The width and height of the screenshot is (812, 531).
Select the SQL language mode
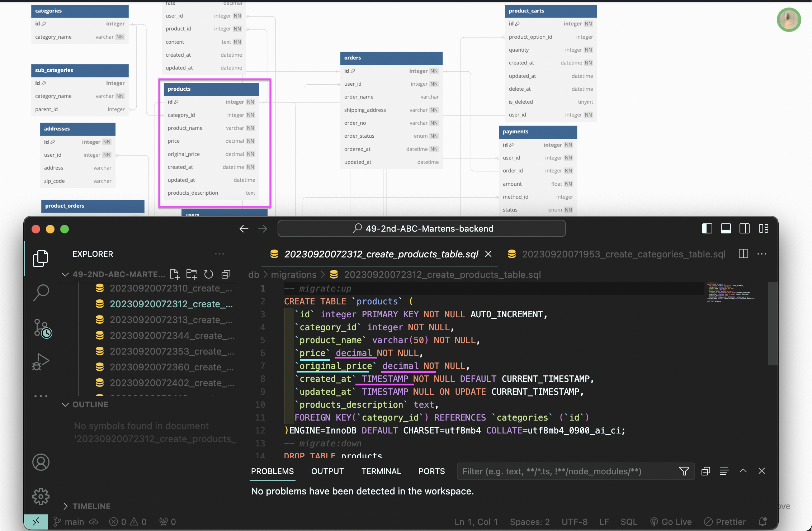pos(629,522)
